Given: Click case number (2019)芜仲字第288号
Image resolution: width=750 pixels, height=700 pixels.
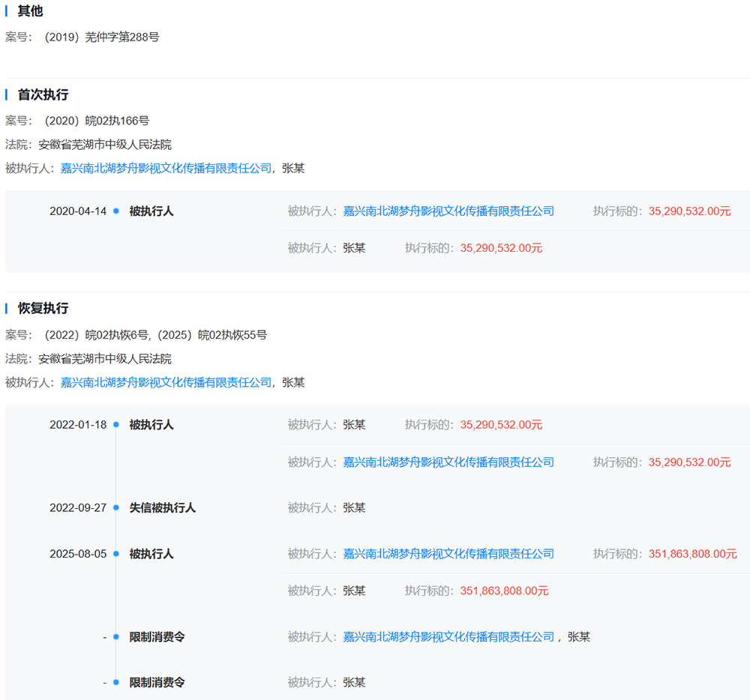Looking at the screenshot, I should [x=101, y=37].
